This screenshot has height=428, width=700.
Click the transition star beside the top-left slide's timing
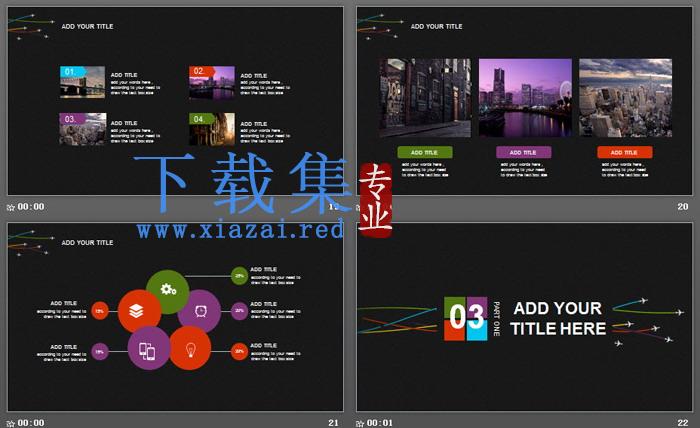tap(11, 208)
